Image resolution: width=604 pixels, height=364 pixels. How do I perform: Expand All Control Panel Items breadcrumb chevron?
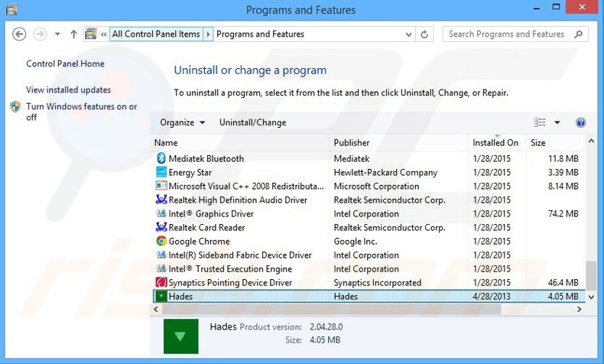coord(208,34)
